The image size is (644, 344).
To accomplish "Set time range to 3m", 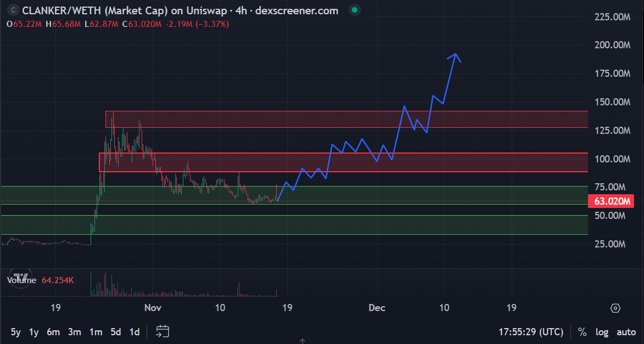I will point(74,332).
